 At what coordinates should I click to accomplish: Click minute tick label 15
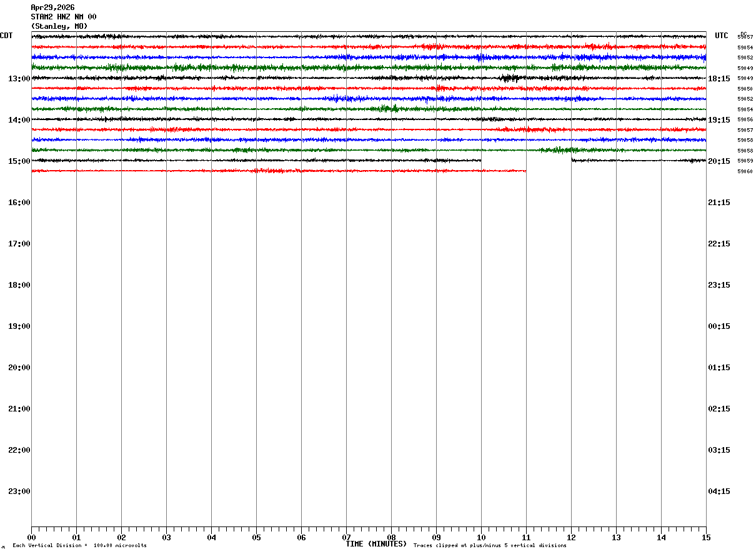(x=706, y=538)
